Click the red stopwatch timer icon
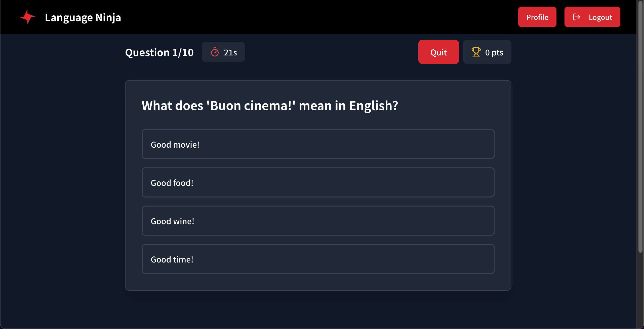The image size is (644, 329). [x=215, y=52]
